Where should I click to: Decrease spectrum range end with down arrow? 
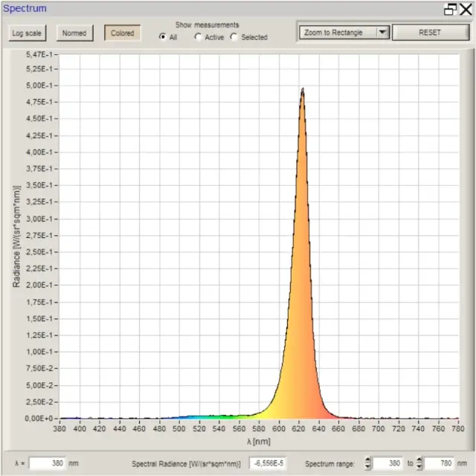tap(419, 467)
